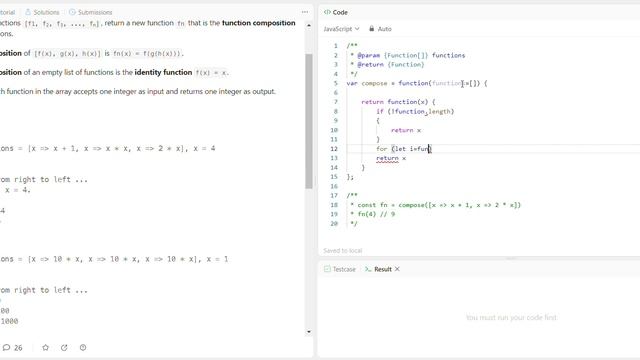The image size is (640, 360).
Task: Open the comments icon showing 26
Action: 12,348
